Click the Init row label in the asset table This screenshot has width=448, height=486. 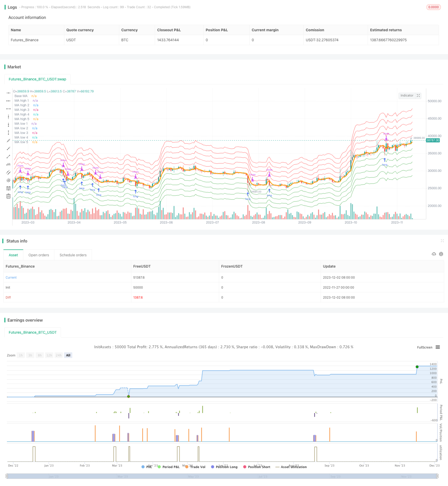point(8,287)
